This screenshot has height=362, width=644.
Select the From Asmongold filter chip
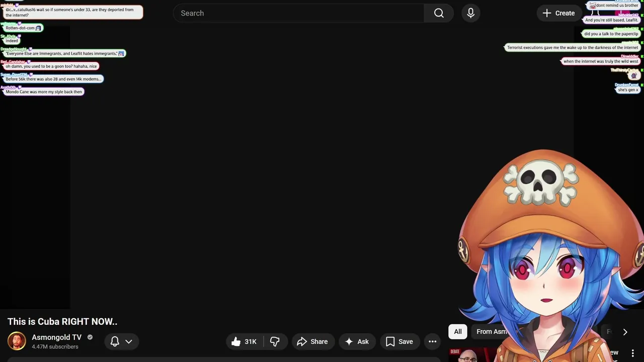492,332
